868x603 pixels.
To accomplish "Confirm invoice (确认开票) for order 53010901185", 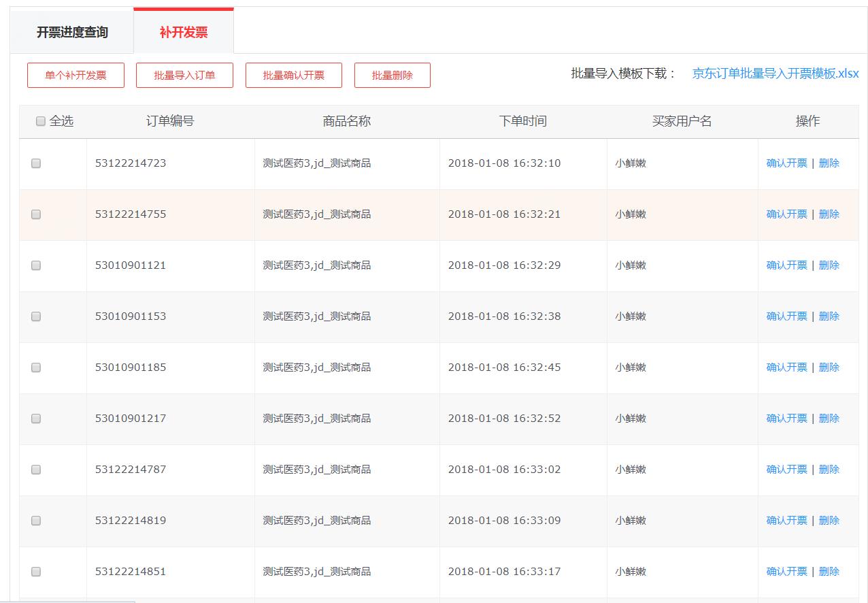I will (786, 368).
